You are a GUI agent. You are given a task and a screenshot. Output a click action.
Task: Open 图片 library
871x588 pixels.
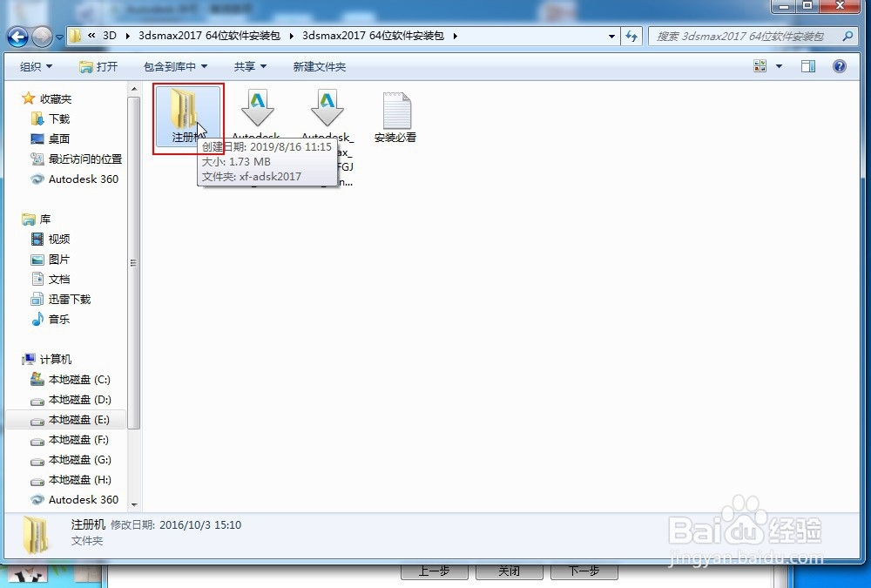coord(59,259)
